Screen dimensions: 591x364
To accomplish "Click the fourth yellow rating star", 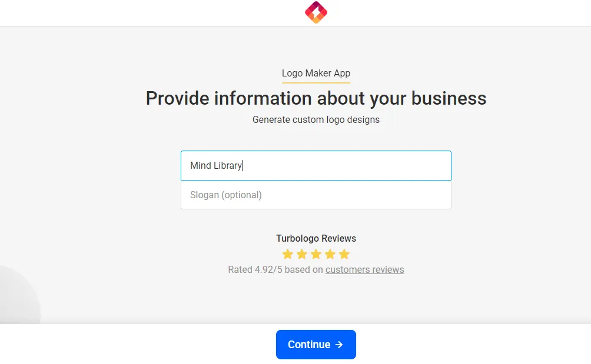I will click(x=330, y=255).
